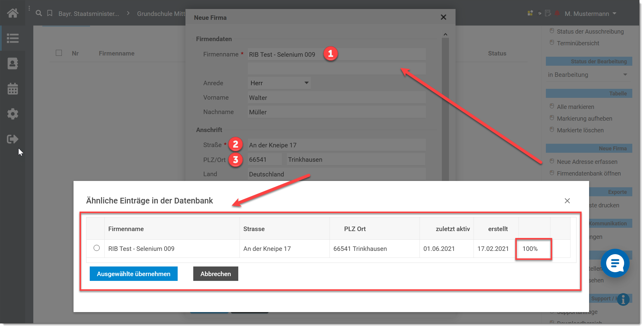Click the bookmark icon in top bar

tap(50, 13)
